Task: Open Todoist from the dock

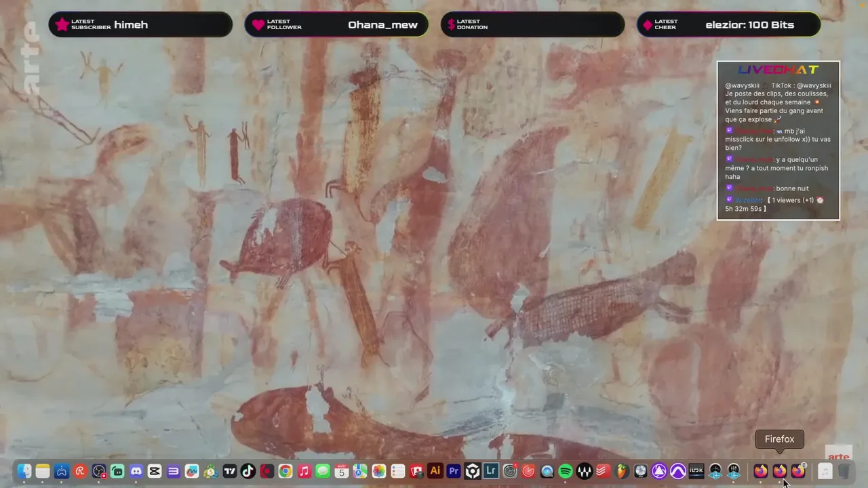Action: coord(603,471)
